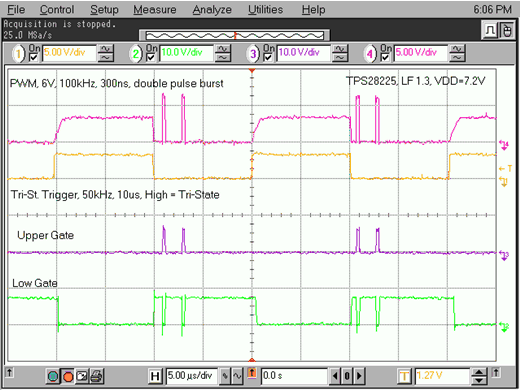Click the zero-position 0 button
The image size is (521, 391).
pyautogui.click(x=347, y=376)
